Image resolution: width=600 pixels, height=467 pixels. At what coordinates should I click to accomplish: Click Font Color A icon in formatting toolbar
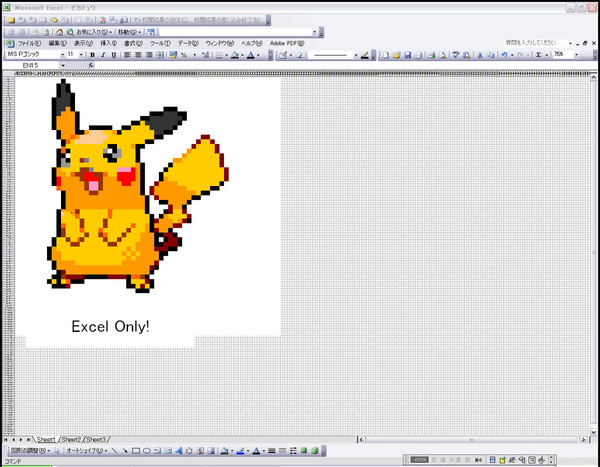pos(251,55)
